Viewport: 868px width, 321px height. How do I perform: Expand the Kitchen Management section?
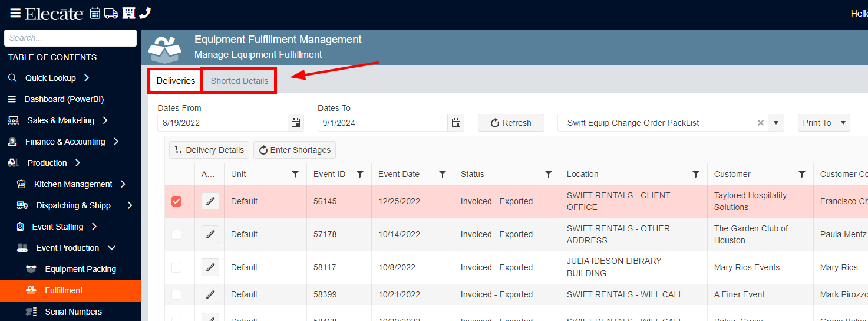coord(123,184)
